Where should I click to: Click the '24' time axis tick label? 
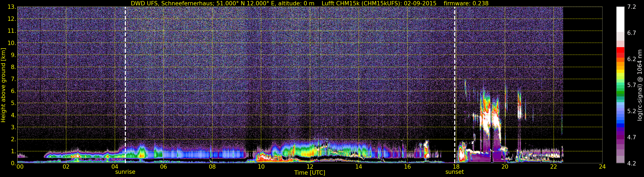pos(602,167)
